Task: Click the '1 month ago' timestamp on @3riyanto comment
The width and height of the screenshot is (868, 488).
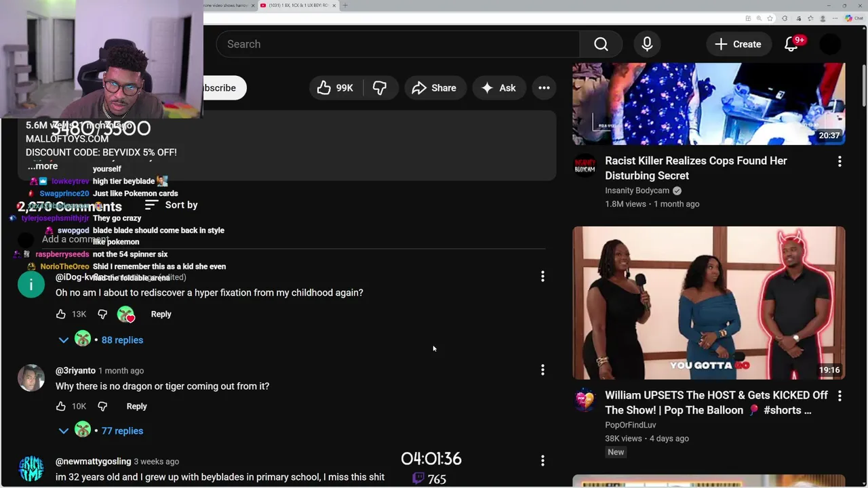Action: click(x=121, y=371)
